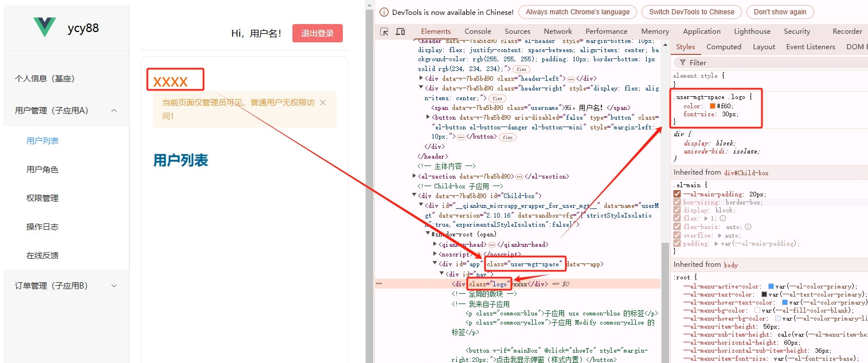
Task: Click Switch DevTools to Chinese button
Action: [x=691, y=12]
